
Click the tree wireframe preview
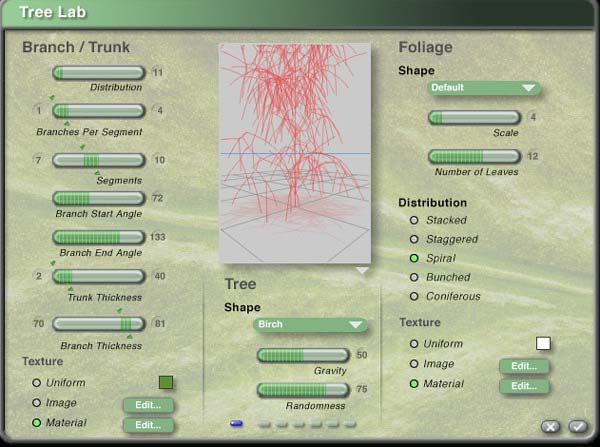[x=295, y=153]
